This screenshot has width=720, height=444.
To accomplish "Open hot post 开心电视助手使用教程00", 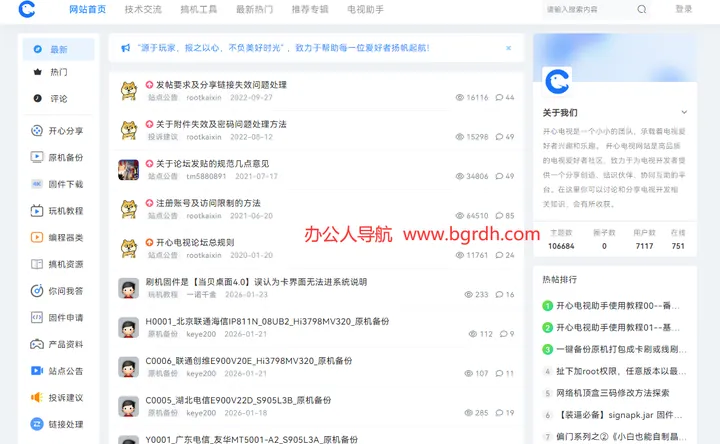I will pyautogui.click(x=618, y=305).
